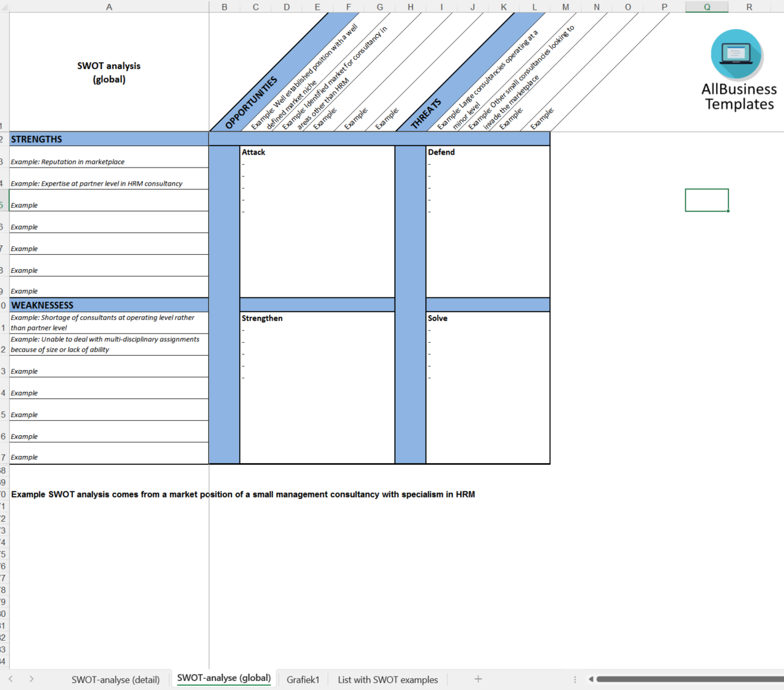Open the Grafiek1 sheet
Image resolution: width=784 pixels, height=690 pixels.
(302, 680)
